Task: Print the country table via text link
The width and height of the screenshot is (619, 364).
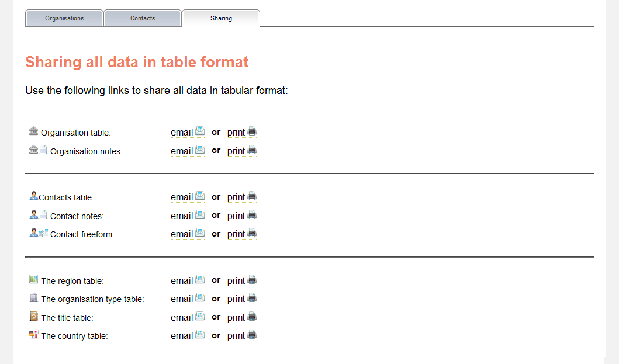Action: tap(236, 336)
